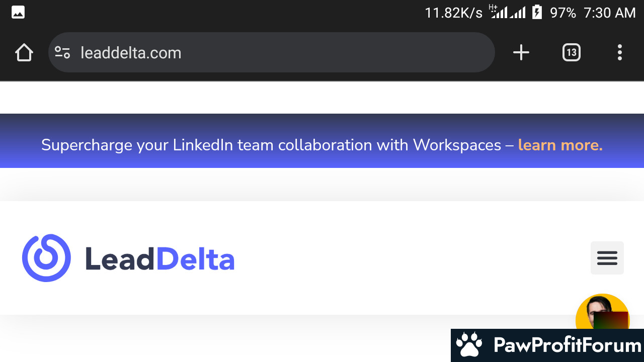Tap the browser home icon
The width and height of the screenshot is (644, 362).
point(24,52)
